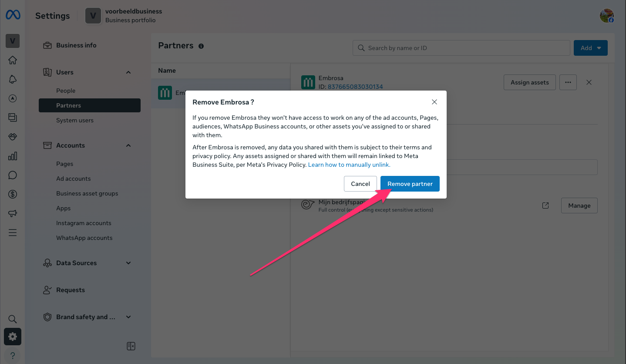Open the Settings gear icon
The image size is (626, 364).
13,337
